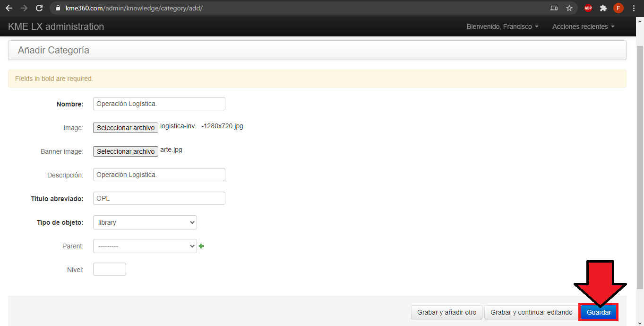Open the cast/install icon in address bar
The width and height of the screenshot is (644, 326).
point(554,8)
